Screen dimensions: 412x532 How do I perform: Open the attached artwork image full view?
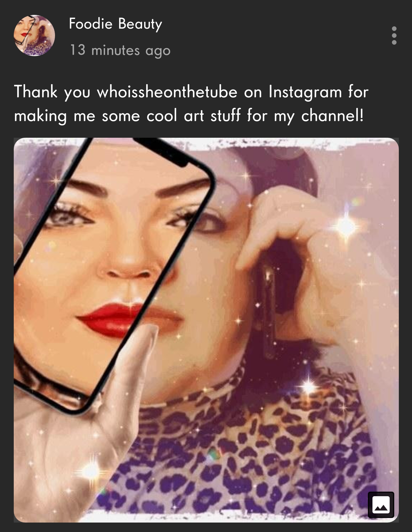coord(206,330)
